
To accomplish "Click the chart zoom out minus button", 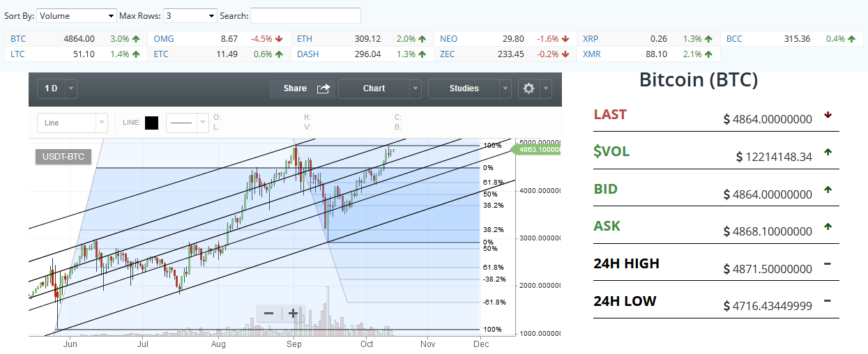I will [x=268, y=314].
